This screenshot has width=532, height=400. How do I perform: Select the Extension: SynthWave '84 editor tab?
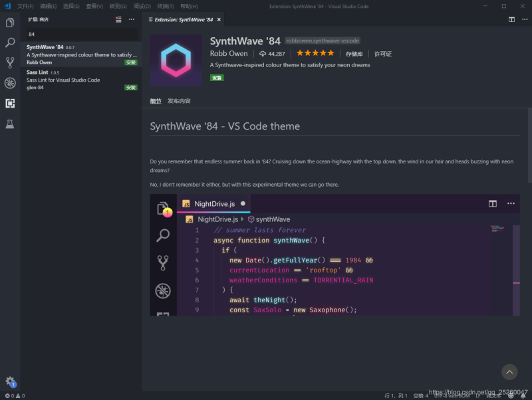coord(184,20)
